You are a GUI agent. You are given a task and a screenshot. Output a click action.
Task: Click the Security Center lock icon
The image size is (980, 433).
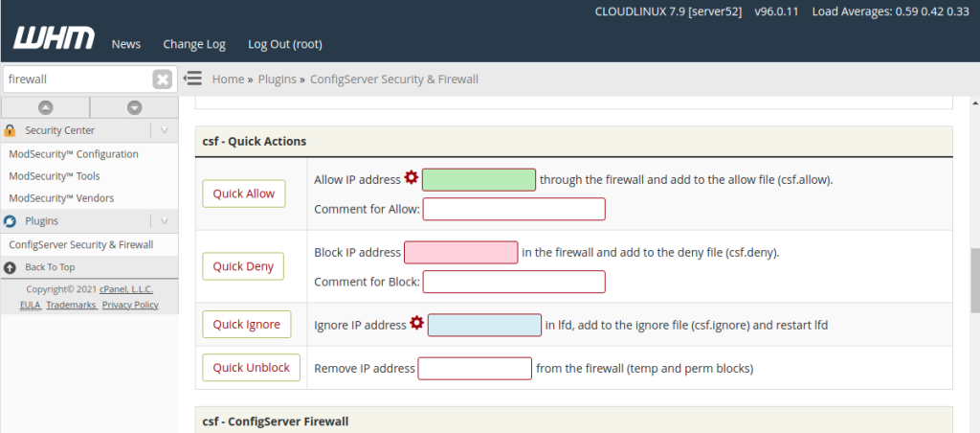(11, 130)
